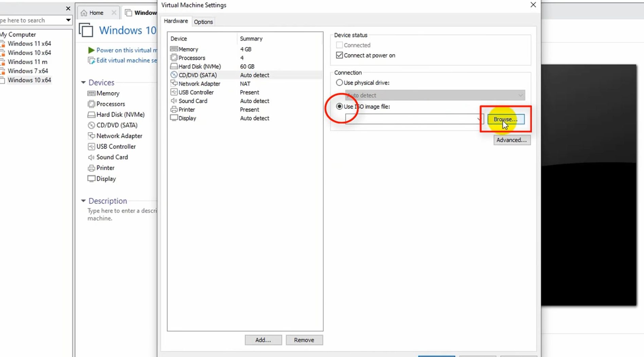This screenshot has width=644, height=357.
Task: Click Printer icon in the Settings device list
Action: (174, 109)
